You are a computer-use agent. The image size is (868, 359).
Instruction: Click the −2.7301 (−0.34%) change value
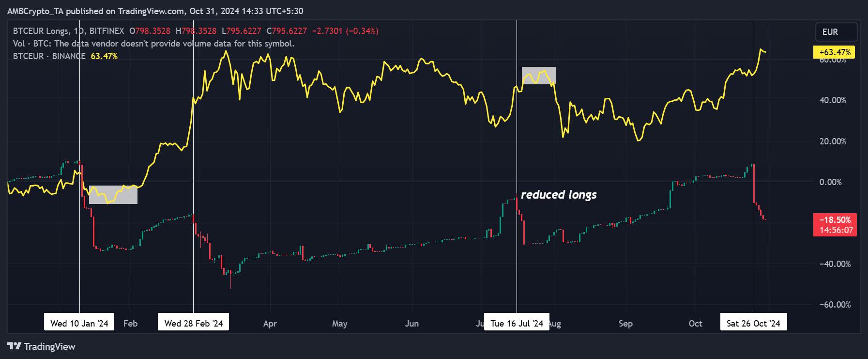coord(345,31)
